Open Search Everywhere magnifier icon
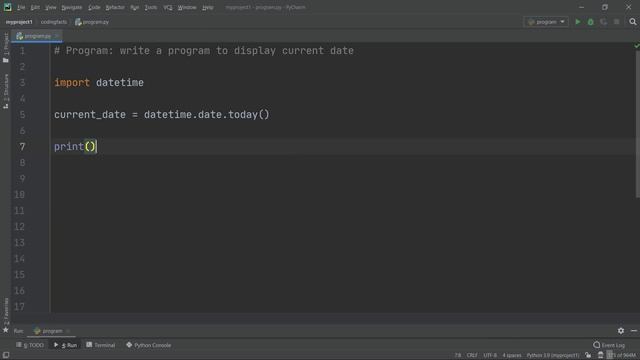The width and height of the screenshot is (640, 360). coord(633,22)
